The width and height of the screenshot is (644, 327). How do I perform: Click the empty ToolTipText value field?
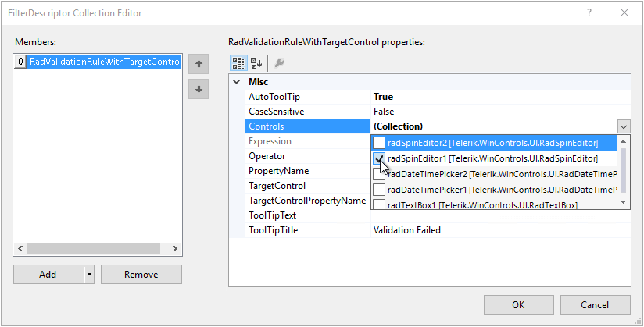coord(501,215)
